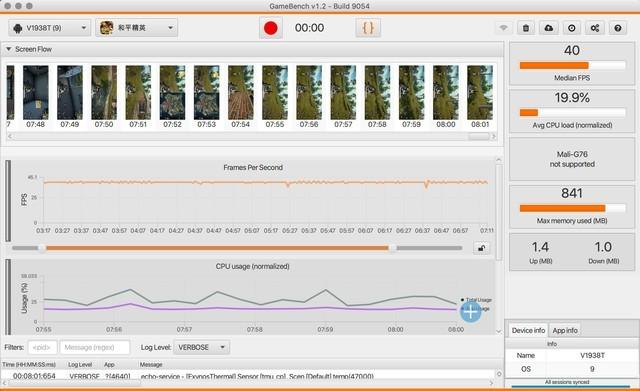Select the 07:54 screen flow thumbnail

(240, 97)
